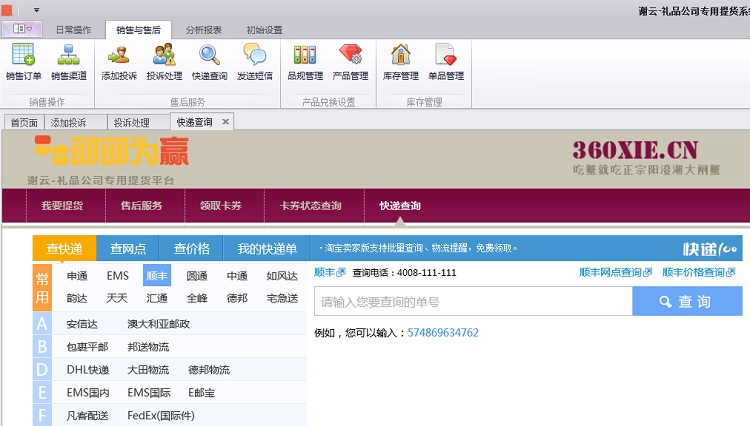Select DHL快递 courier
This screenshot has height=426, width=750.
click(88, 370)
